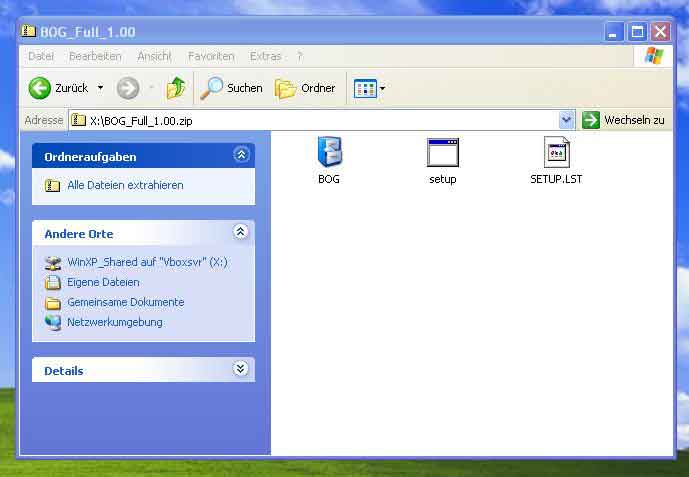Open the Extras menu
The image size is (689, 477).
click(x=265, y=56)
